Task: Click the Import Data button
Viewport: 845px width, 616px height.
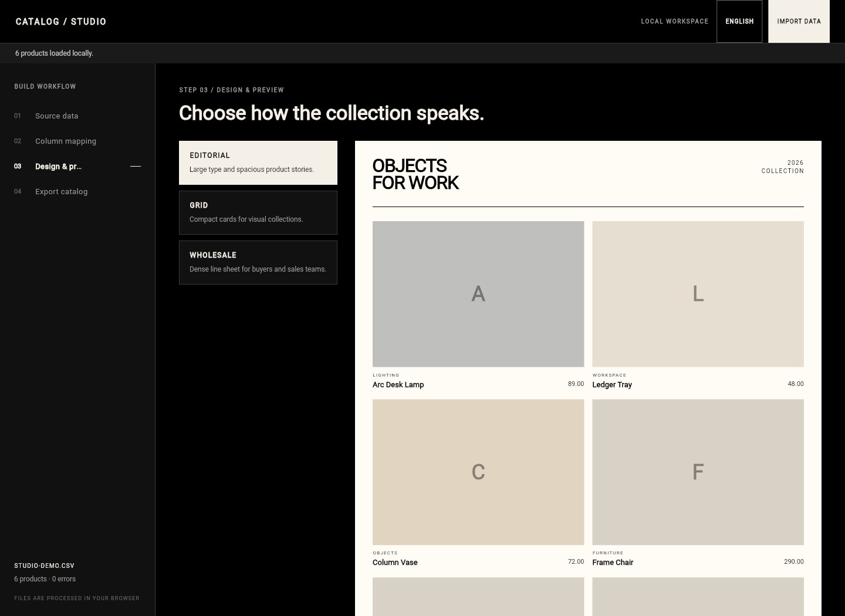Action: point(799,21)
